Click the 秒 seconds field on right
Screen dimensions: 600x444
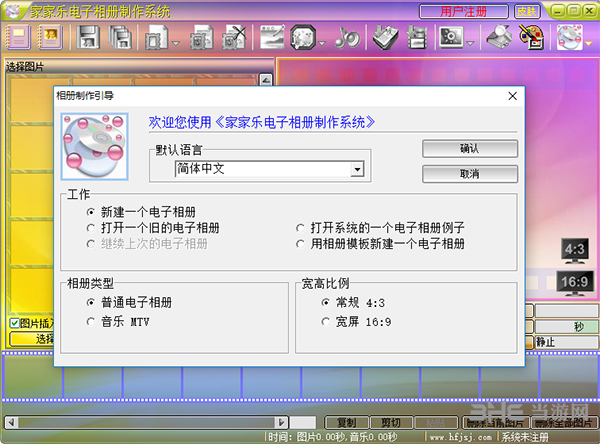coord(566,326)
